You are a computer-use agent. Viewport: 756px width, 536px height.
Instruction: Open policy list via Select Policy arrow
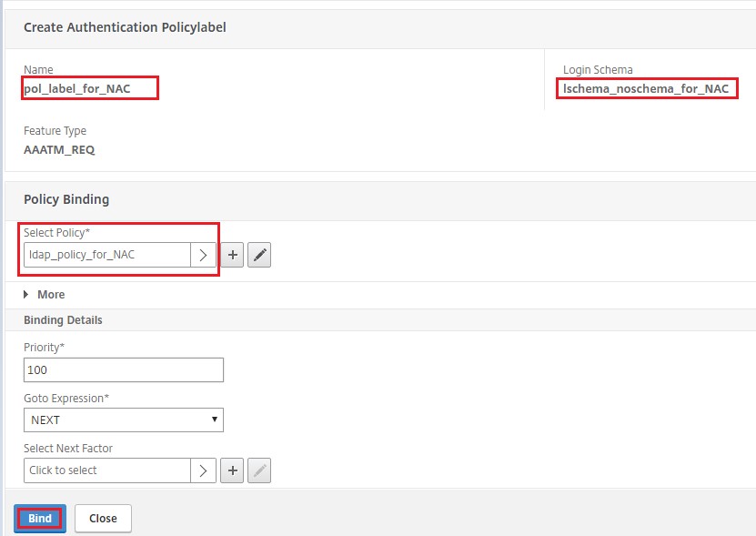coord(203,255)
